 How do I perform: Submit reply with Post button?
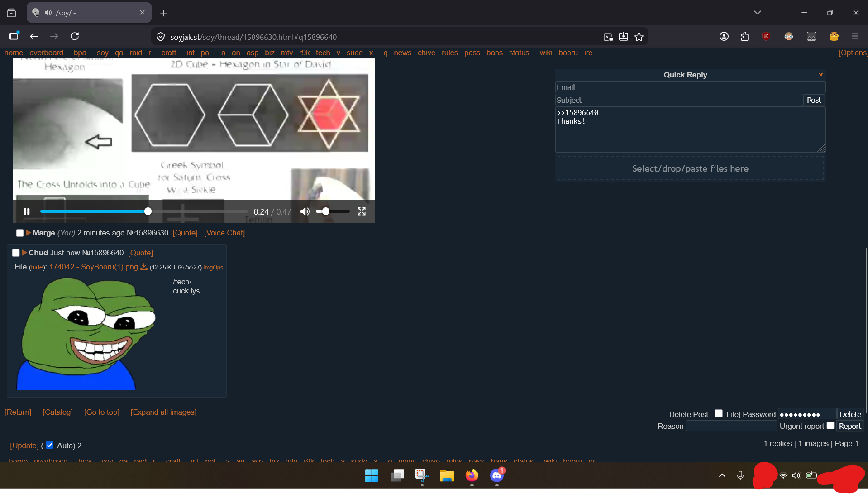coord(814,100)
